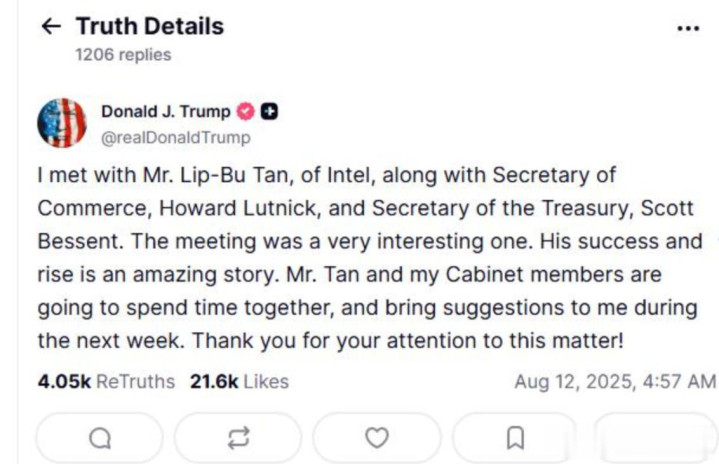Click the black plus badge beside the name
Viewport: 719px width, 464px height.
(270, 112)
